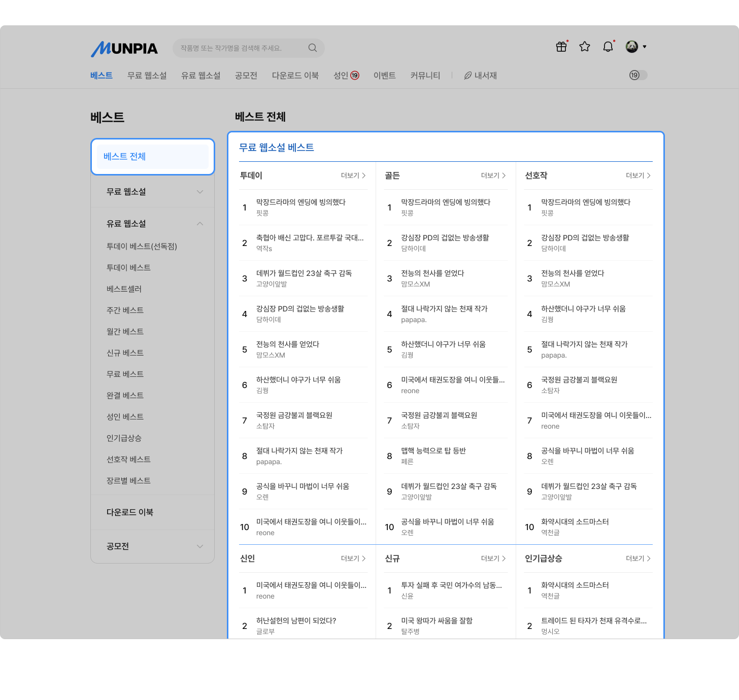The image size is (739, 700).
Task: Click the search magnifier icon
Action: click(x=313, y=48)
